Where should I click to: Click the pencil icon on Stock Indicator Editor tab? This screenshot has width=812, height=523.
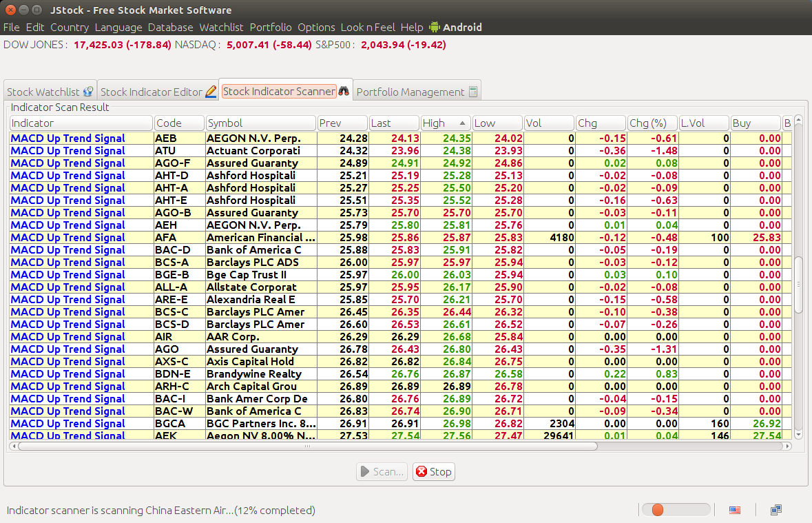[x=211, y=92]
